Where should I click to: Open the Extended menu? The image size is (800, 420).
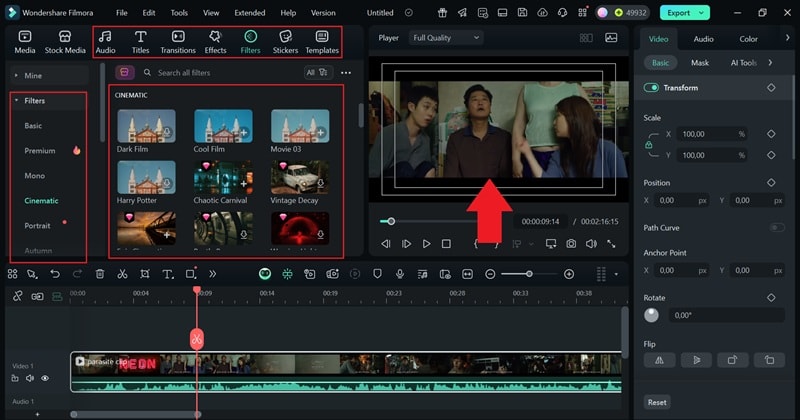[249, 13]
